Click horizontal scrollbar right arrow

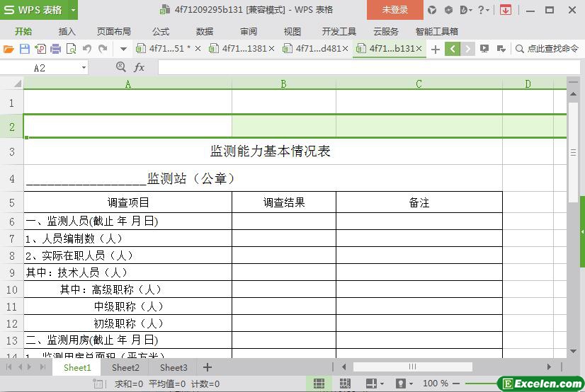[x=549, y=367]
